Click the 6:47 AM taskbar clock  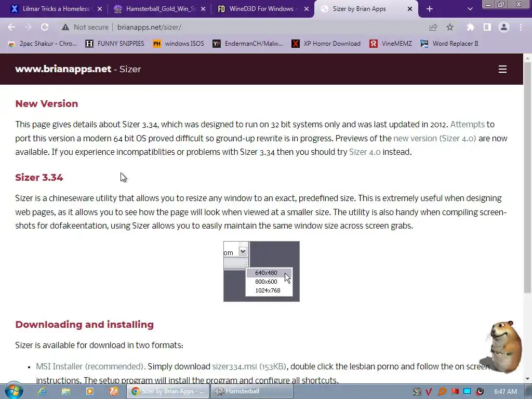[x=506, y=392]
